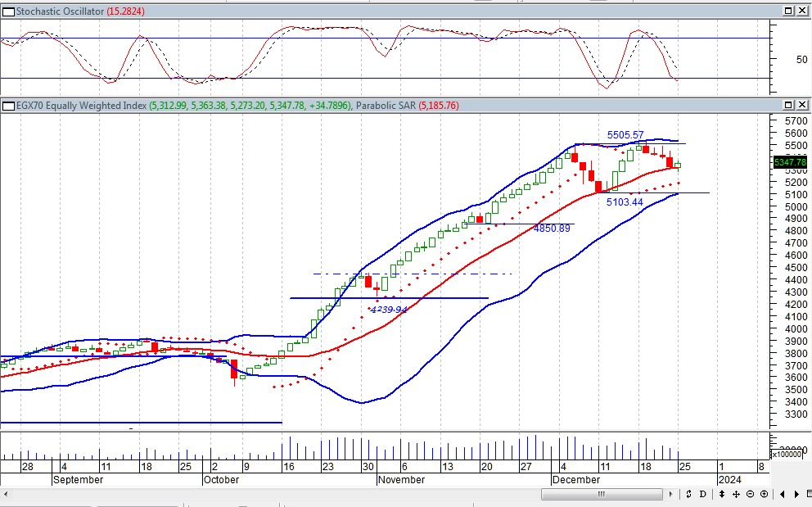
Task: Open the D periodicity selector
Action: (703, 494)
